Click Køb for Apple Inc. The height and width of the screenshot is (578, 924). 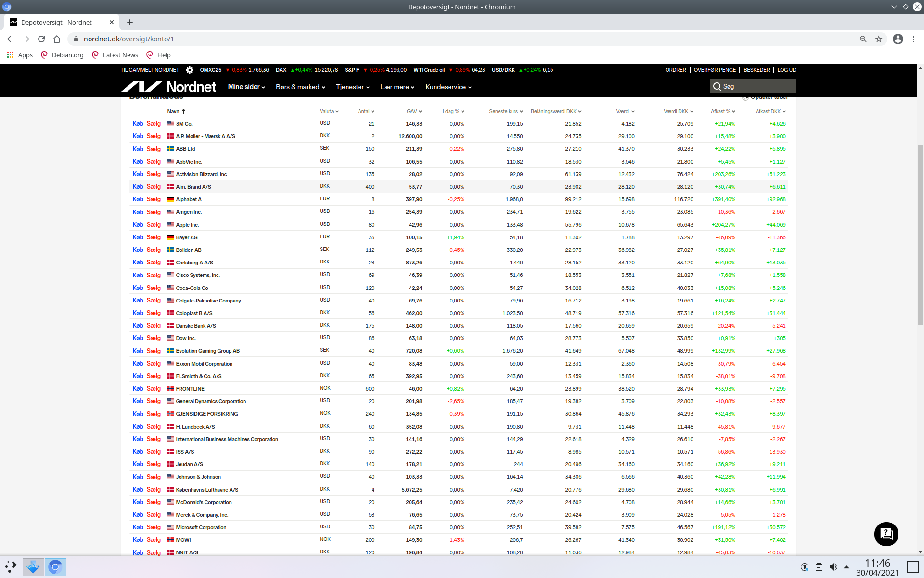(138, 225)
